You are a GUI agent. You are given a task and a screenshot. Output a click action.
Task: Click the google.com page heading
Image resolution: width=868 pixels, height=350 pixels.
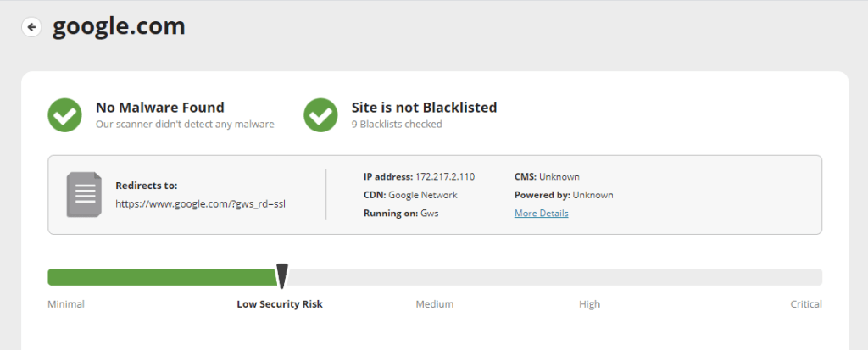pos(119,27)
